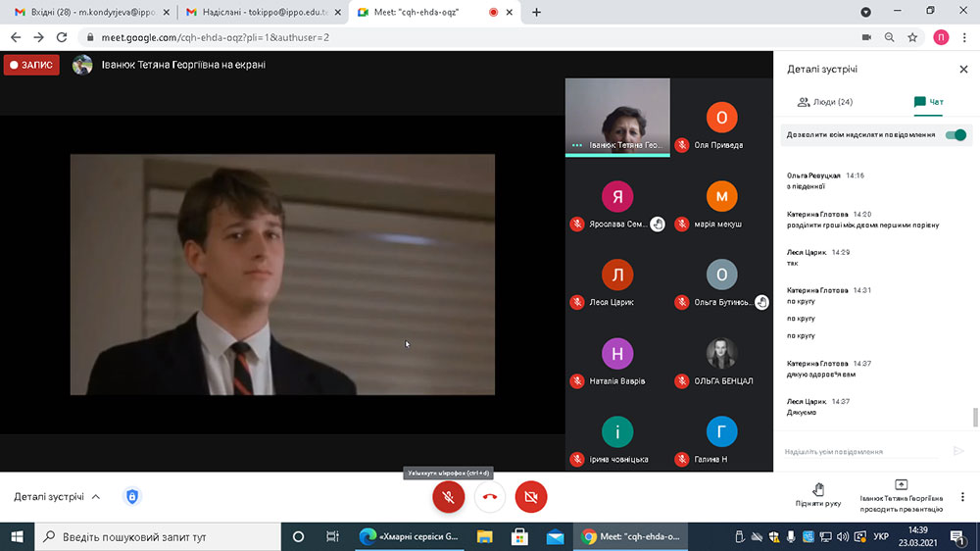Turn on camera with red camera button
Screen dimensions: 980x551
[x=530, y=497]
